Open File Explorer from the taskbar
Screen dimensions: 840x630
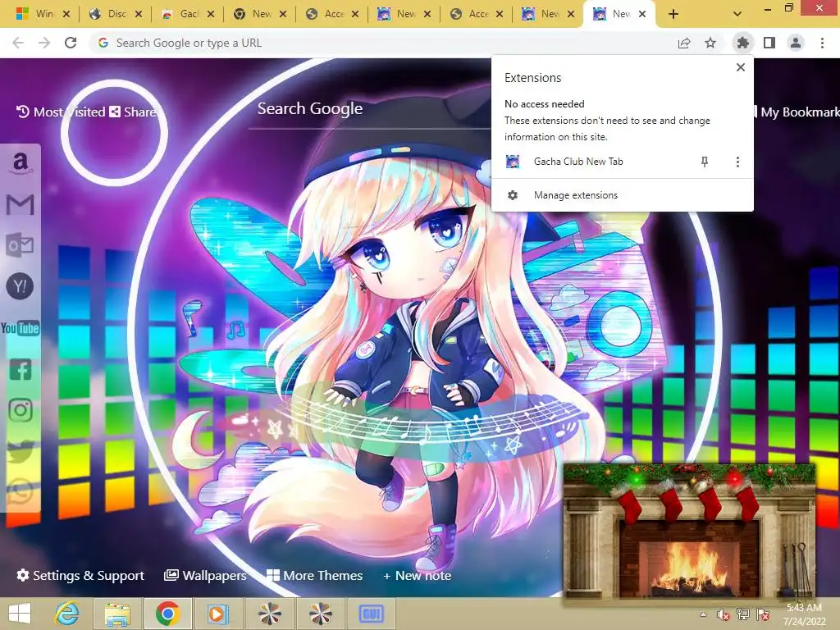tap(116, 614)
